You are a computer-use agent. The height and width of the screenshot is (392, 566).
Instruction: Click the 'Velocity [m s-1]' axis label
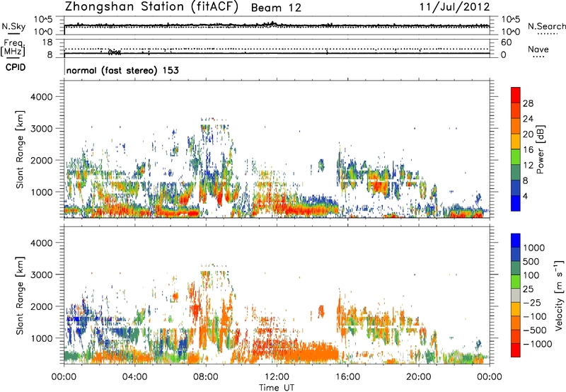(x=559, y=295)
